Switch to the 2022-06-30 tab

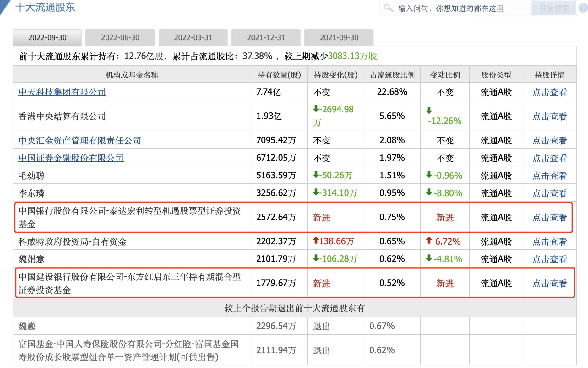[x=120, y=38]
